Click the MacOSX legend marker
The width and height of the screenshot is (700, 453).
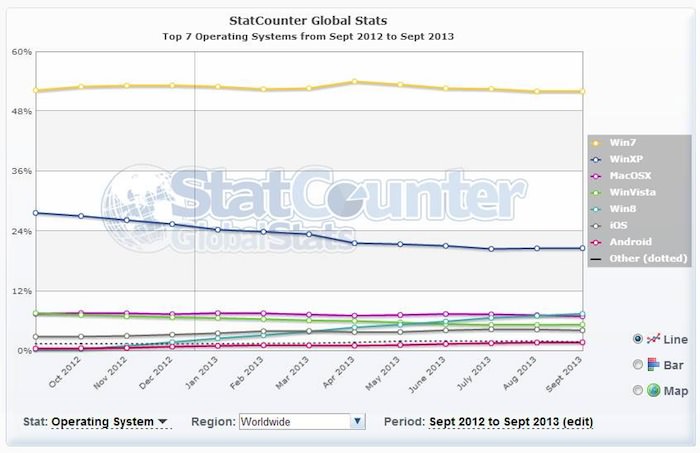594,174
